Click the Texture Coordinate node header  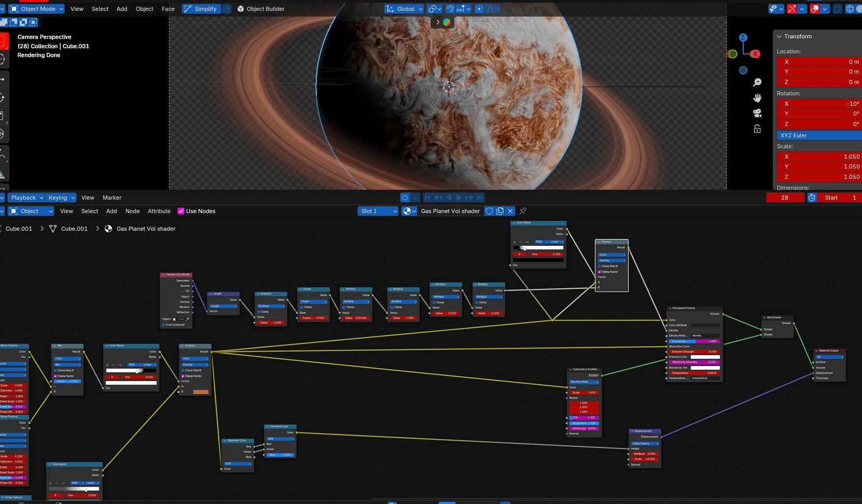coord(176,274)
